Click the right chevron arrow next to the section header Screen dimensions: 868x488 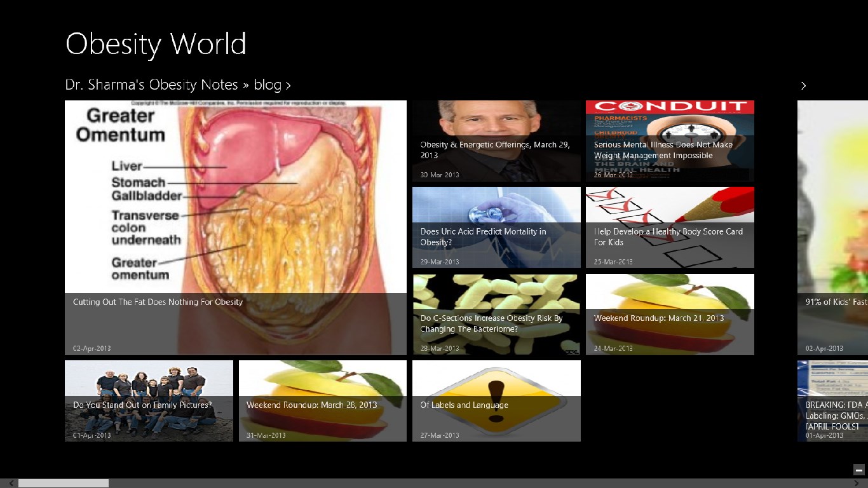point(803,86)
